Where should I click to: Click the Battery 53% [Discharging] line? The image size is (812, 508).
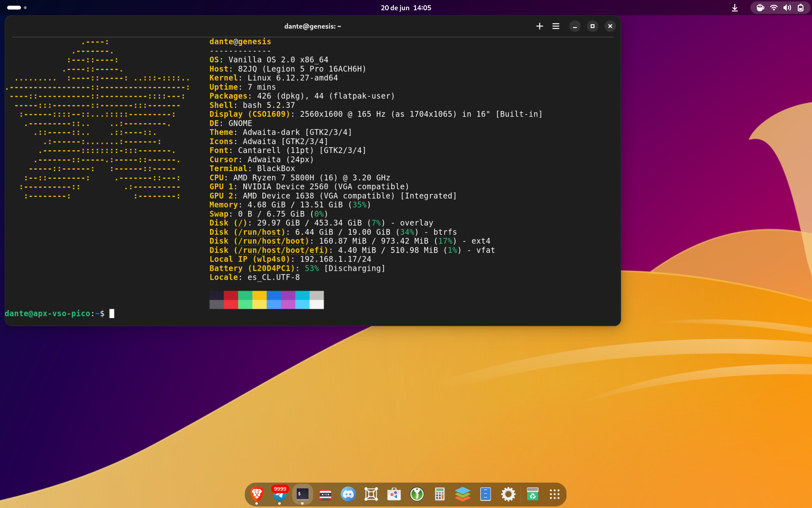[297, 269]
